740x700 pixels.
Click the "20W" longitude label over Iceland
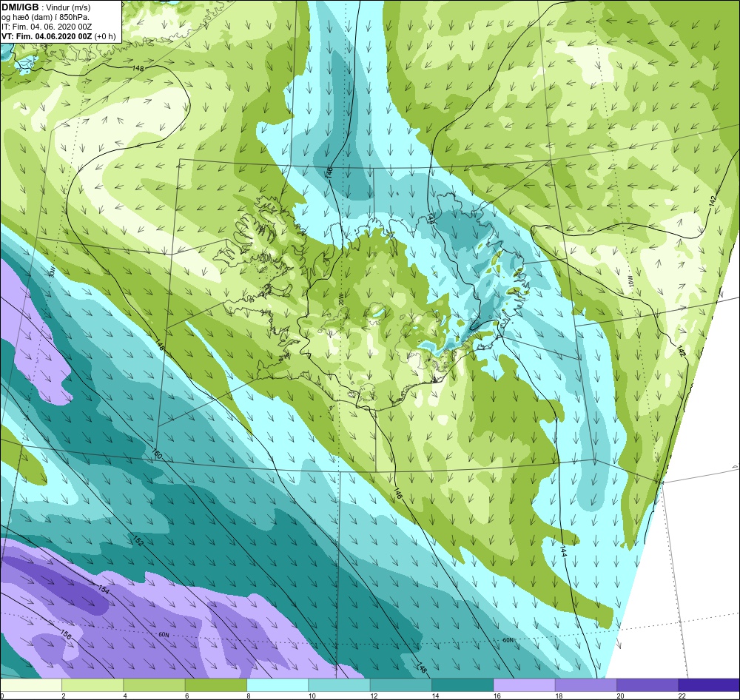(341, 299)
